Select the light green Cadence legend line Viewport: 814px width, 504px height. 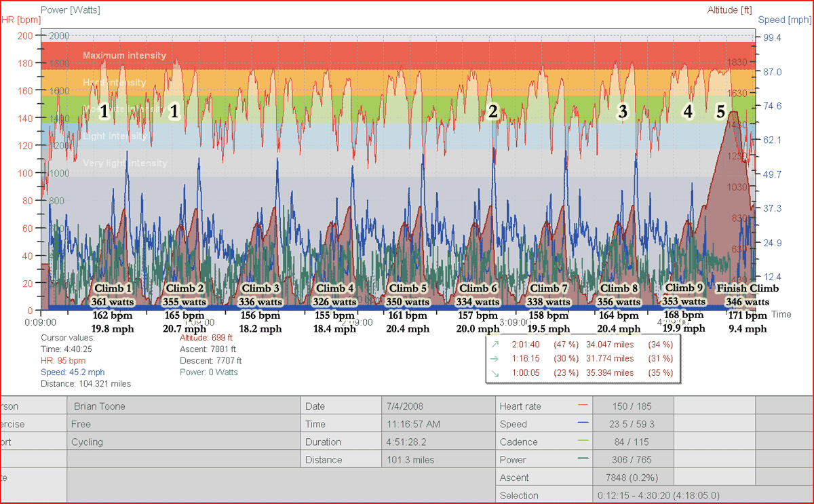pyautogui.click(x=582, y=441)
